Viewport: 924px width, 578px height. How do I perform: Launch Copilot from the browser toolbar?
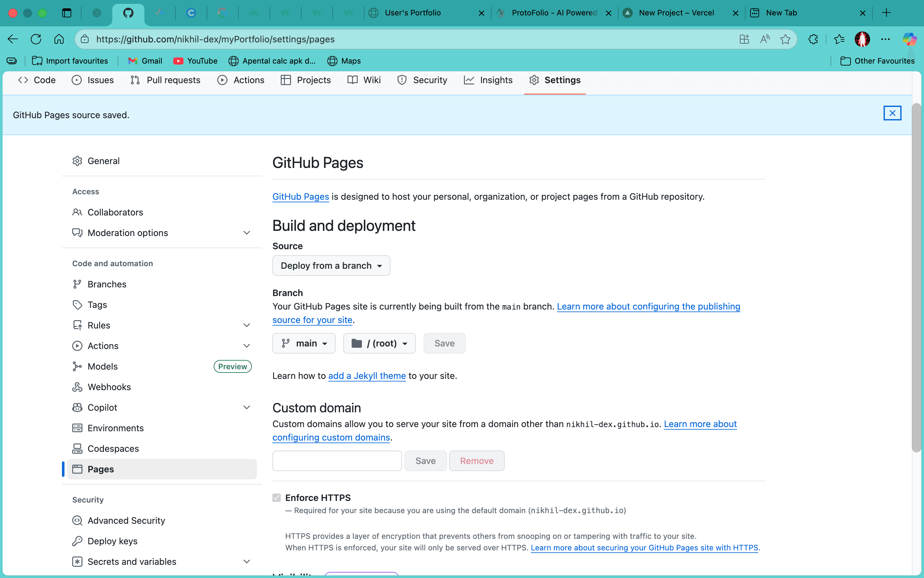(910, 39)
